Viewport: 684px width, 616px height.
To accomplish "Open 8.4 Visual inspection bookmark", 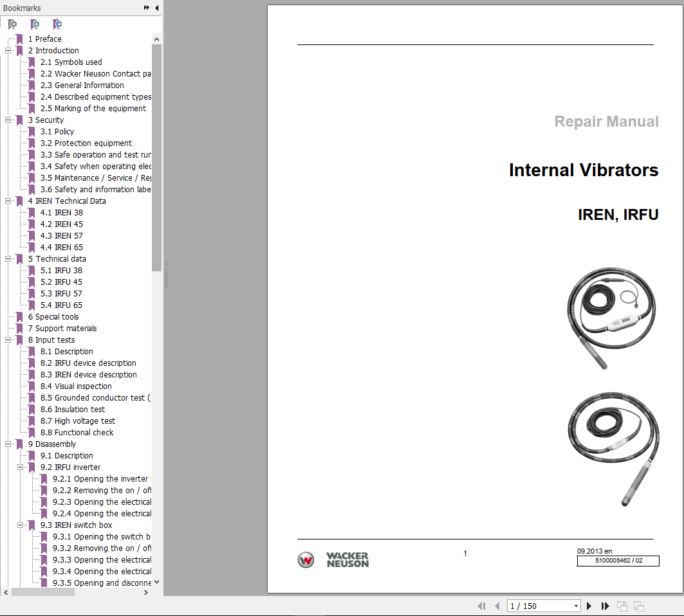I will (76, 386).
